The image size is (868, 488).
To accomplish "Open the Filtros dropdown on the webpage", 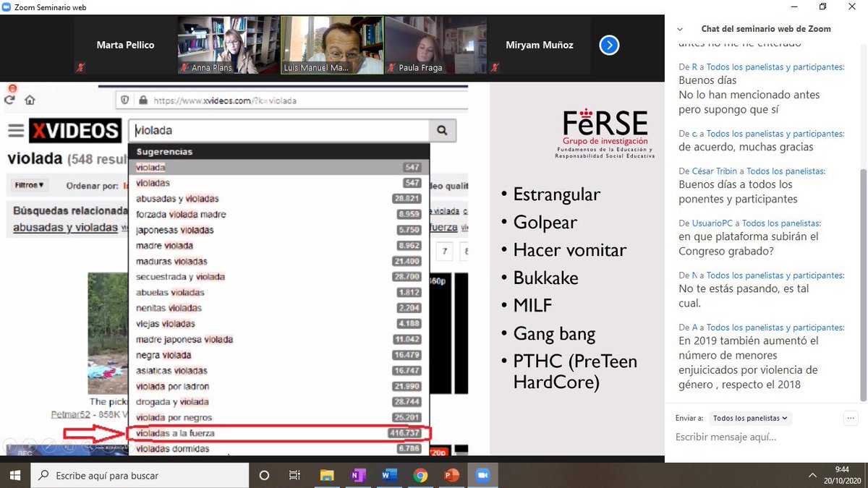I will click(x=30, y=185).
